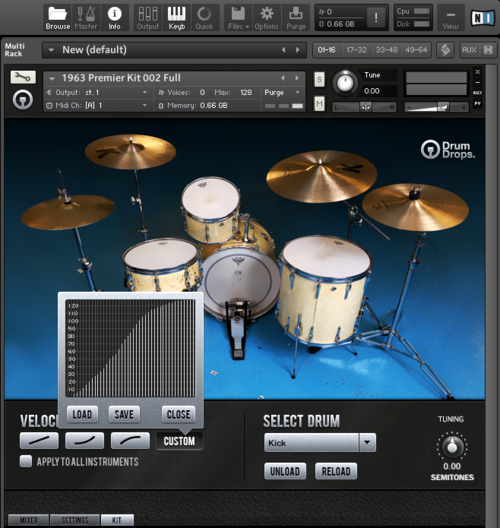Screen dimensions: 500x528
Task: Switch to the SETTINGS tab
Action: [75, 520]
